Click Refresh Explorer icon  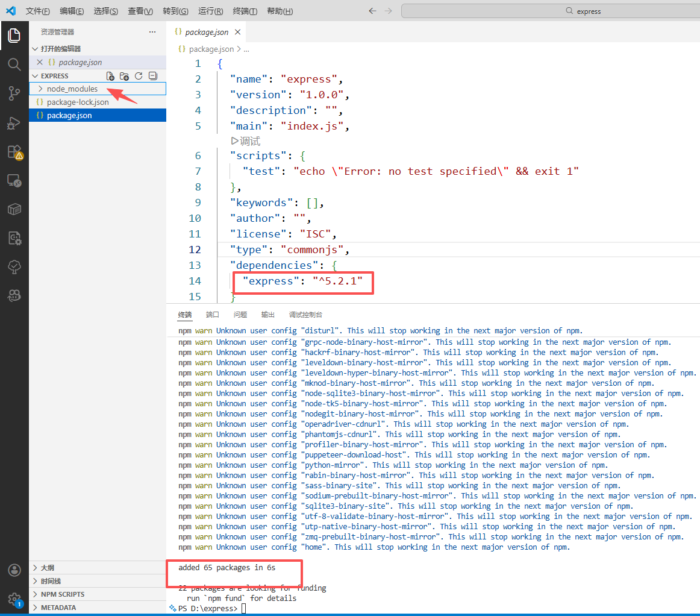139,76
